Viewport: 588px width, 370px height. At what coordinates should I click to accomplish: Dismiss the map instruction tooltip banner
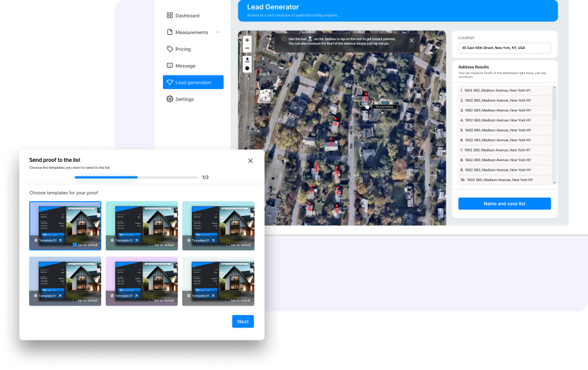coord(412,40)
